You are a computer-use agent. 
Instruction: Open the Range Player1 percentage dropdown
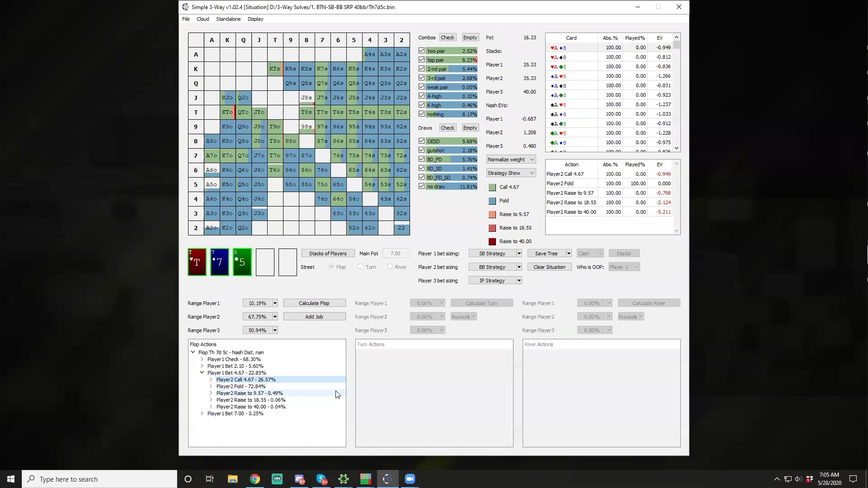(275, 303)
